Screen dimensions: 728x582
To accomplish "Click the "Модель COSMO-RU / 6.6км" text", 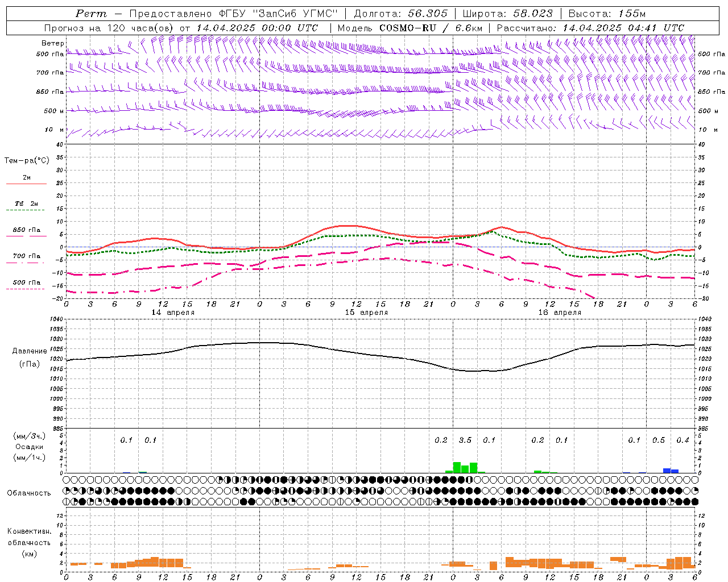I will (x=409, y=28).
